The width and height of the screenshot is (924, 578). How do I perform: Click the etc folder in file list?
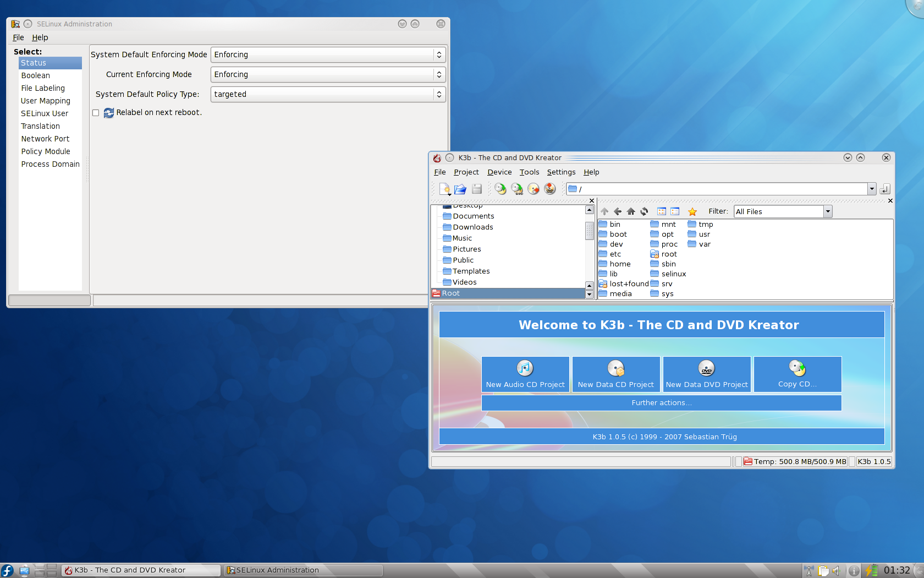click(x=610, y=254)
